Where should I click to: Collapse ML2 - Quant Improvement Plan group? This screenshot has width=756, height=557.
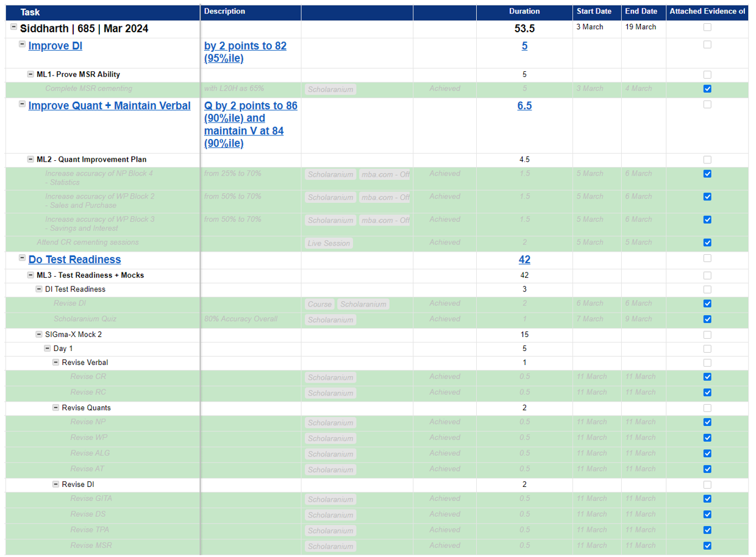(30, 159)
